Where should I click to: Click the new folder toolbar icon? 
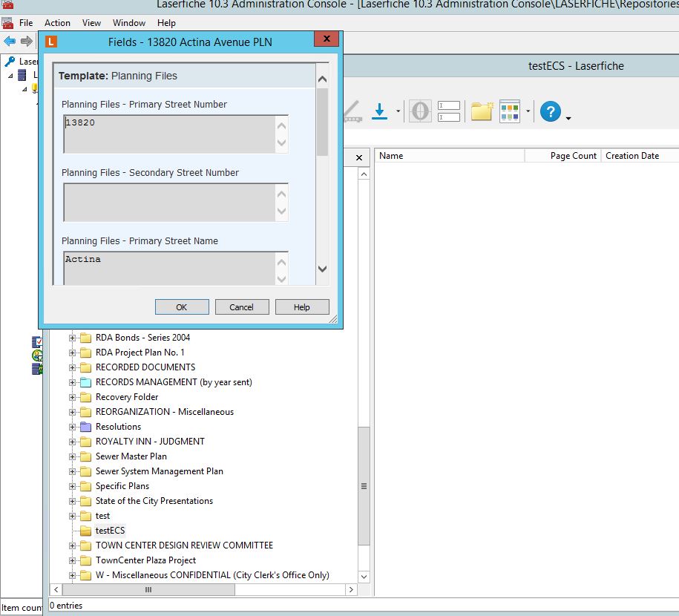click(x=482, y=111)
